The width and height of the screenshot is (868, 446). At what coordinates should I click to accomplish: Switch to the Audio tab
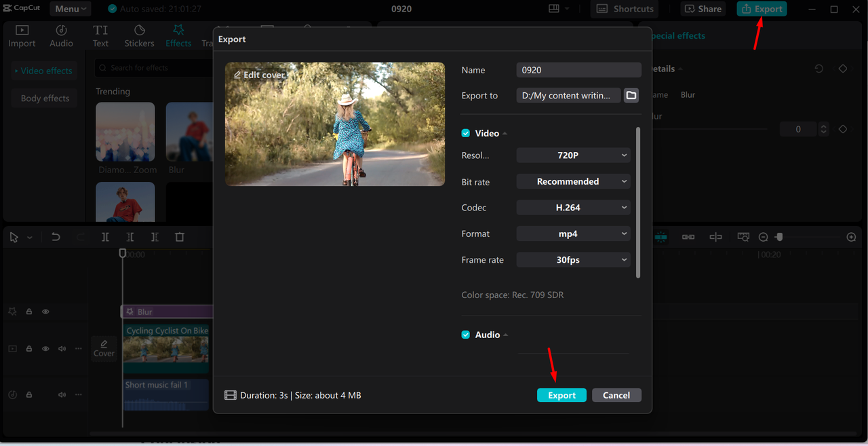pyautogui.click(x=61, y=36)
